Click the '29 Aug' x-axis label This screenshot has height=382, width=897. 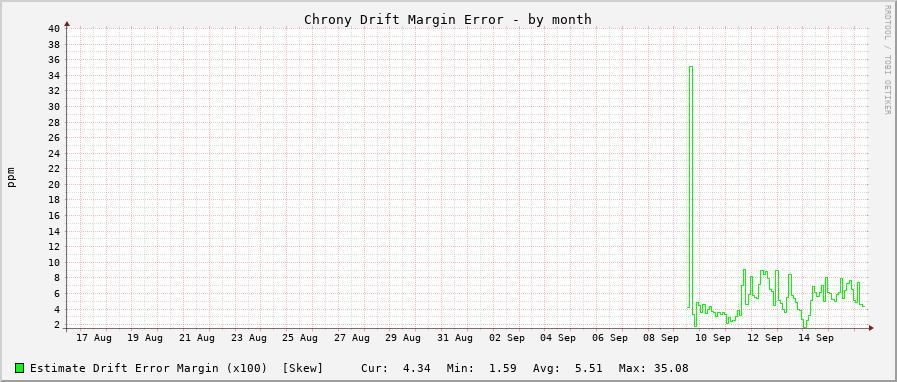[403, 338]
